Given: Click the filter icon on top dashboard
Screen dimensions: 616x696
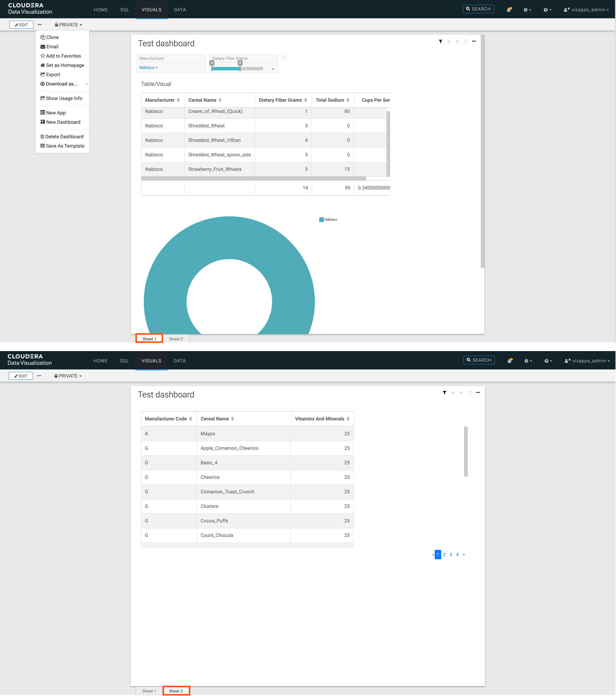Looking at the screenshot, I should 441,42.
